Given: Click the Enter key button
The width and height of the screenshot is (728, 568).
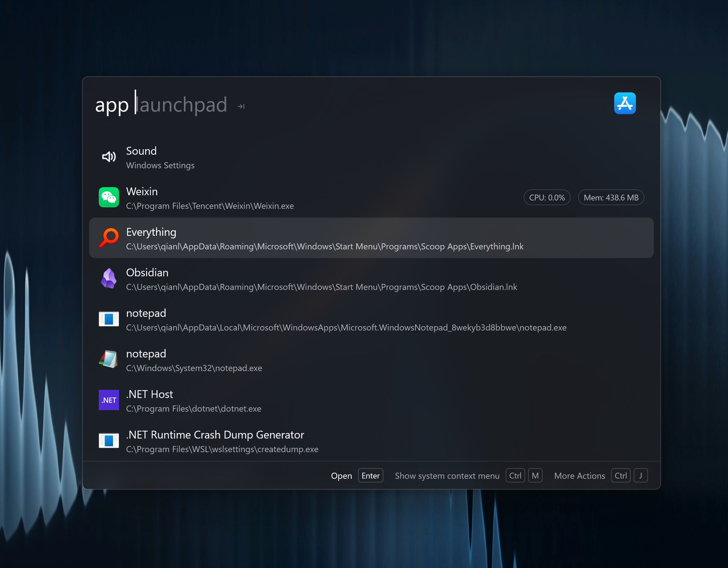Looking at the screenshot, I should click(370, 475).
